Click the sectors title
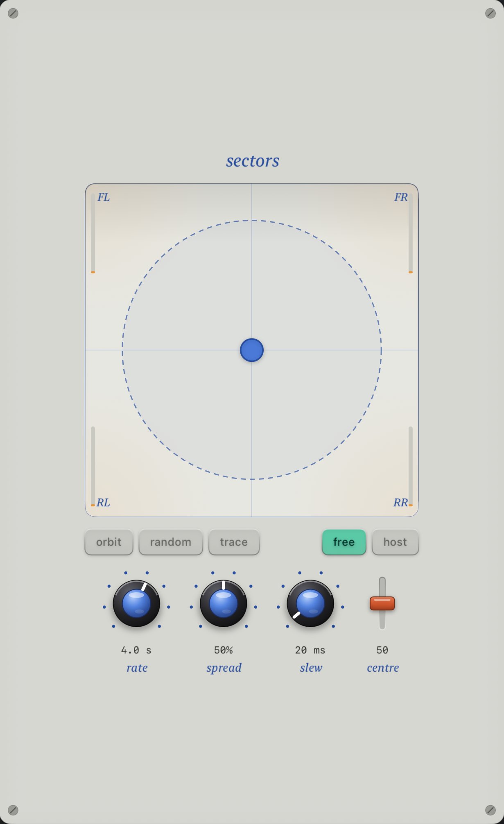Screen dimensions: 504x824 pyautogui.click(x=253, y=160)
